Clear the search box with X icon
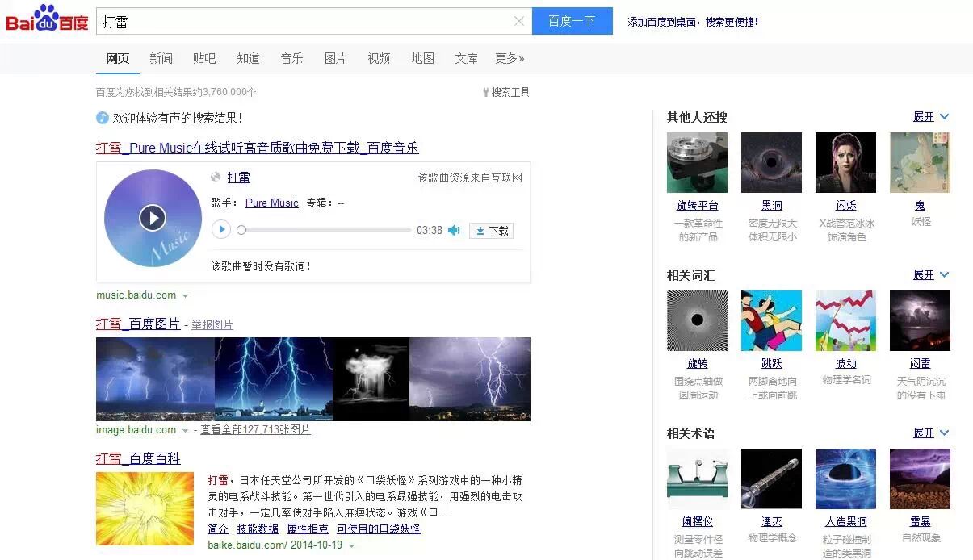 [x=518, y=21]
